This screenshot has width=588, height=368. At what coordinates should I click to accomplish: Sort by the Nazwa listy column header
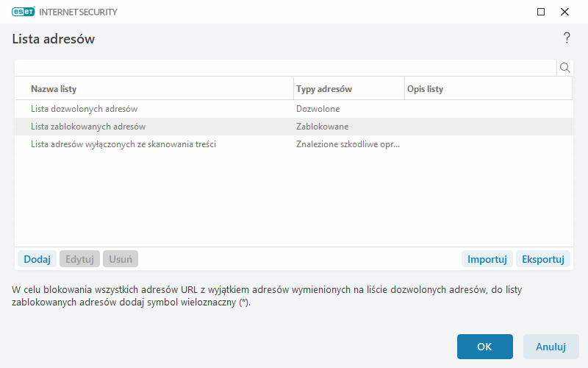(x=54, y=89)
